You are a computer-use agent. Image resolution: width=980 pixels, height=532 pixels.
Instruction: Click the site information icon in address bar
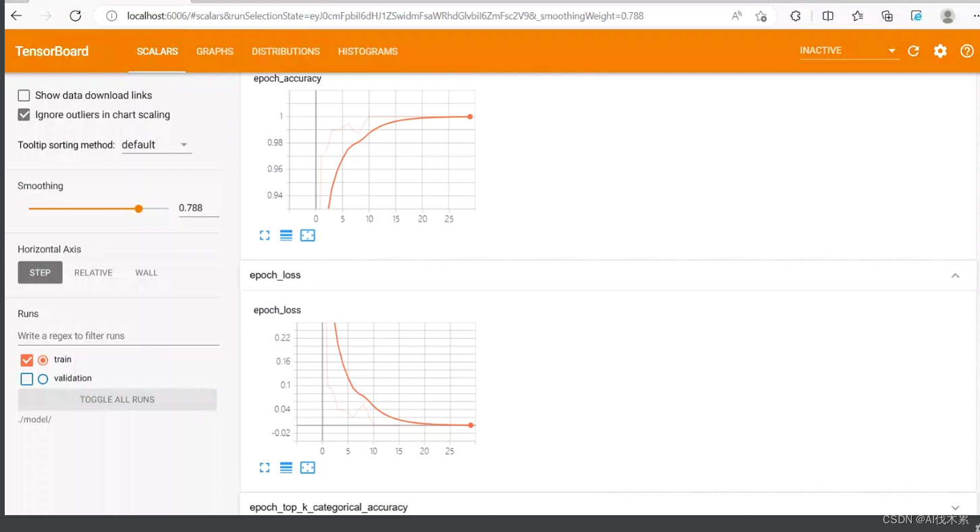click(x=112, y=16)
